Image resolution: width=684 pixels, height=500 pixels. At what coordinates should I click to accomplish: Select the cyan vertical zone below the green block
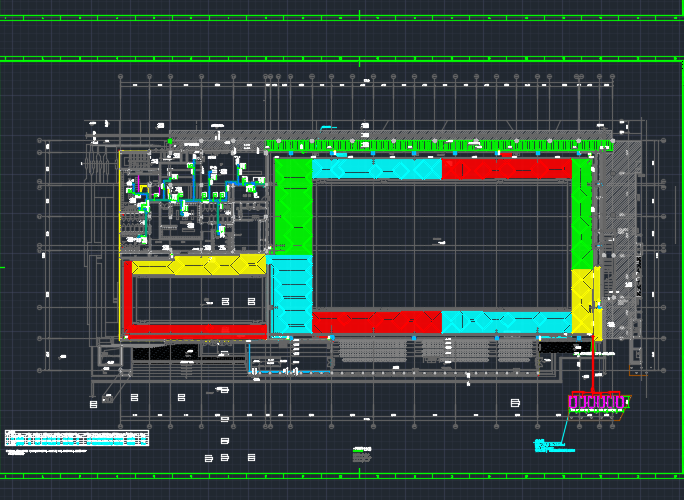[291, 290]
